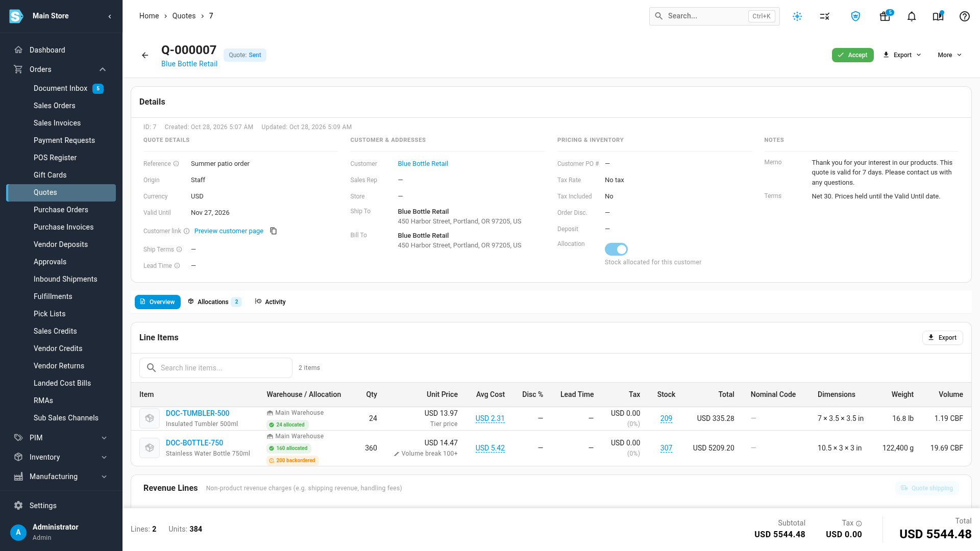The height and width of the screenshot is (551, 980).
Task: Open the gift box rewards icon
Action: pos(885,16)
